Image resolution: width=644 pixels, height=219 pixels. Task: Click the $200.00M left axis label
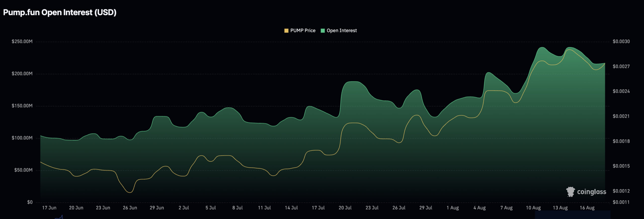(x=22, y=74)
